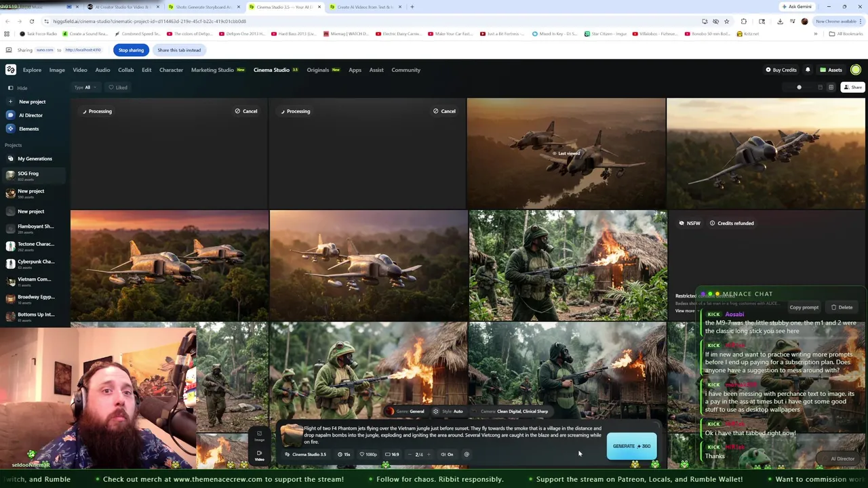868x488 pixels.
Task: Select Image mode icon in prompt panel
Action: point(259,436)
